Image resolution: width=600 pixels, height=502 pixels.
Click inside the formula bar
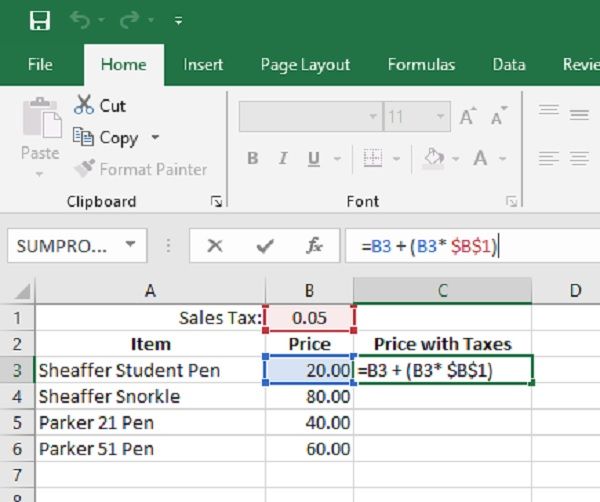[473, 246]
